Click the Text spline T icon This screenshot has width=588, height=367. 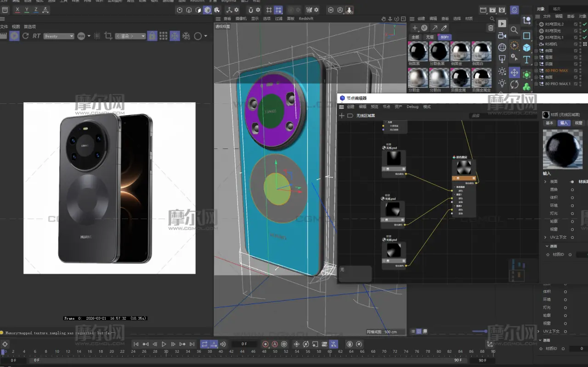[x=526, y=60]
